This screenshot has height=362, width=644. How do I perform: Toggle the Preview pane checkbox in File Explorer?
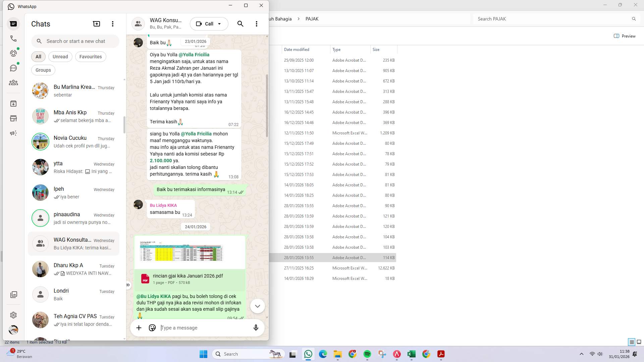tap(616, 36)
